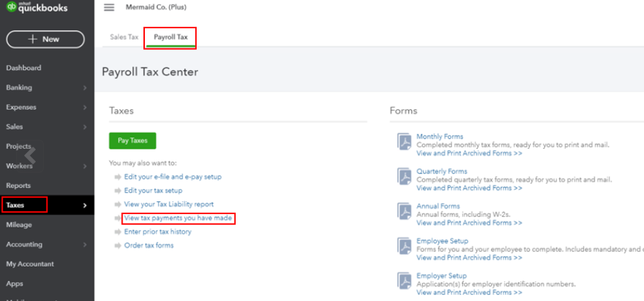This screenshot has height=301, width=644.
Task: Click the Employee Setup PDF icon
Action: click(x=404, y=246)
